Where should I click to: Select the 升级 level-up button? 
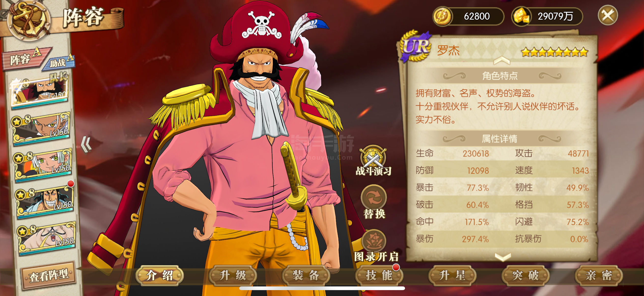coord(233,276)
